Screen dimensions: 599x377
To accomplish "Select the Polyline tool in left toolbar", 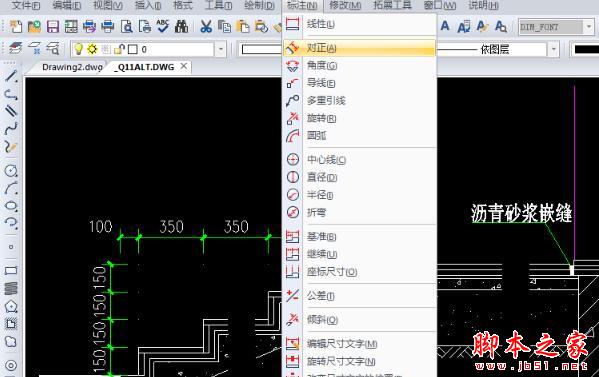I will click(11, 94).
